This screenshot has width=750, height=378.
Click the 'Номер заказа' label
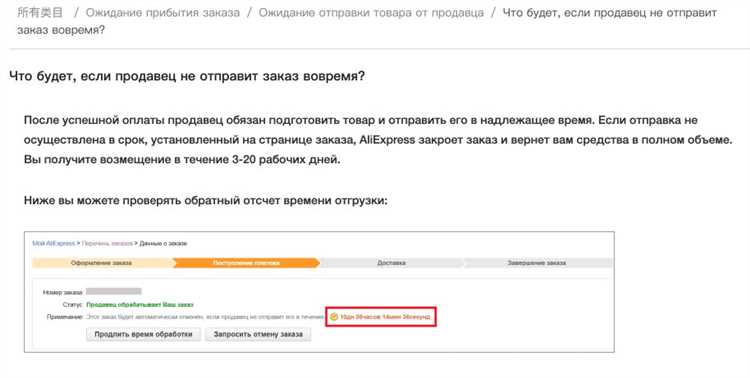[x=63, y=292]
